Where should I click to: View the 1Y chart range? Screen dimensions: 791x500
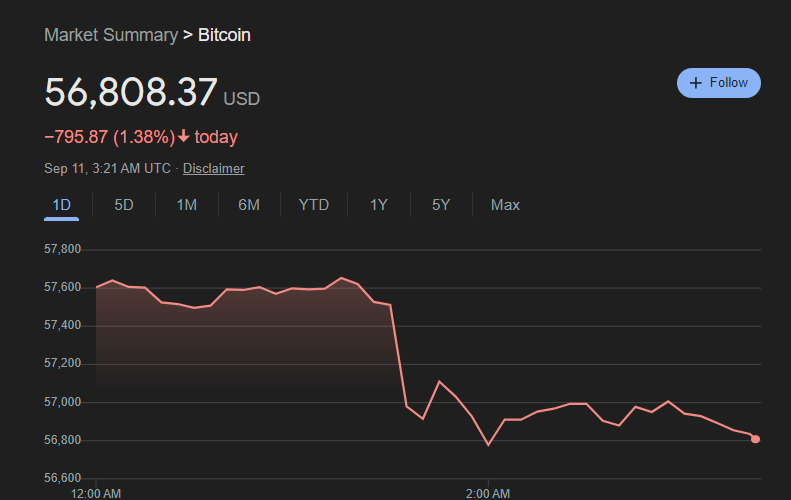click(379, 205)
